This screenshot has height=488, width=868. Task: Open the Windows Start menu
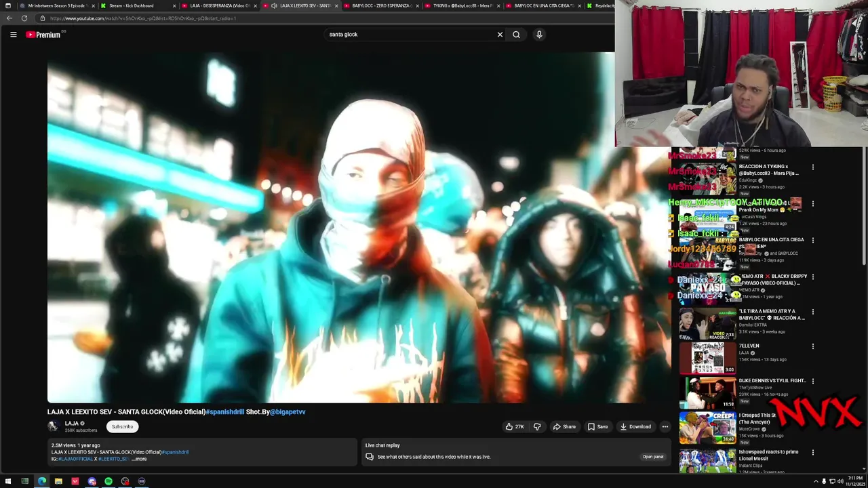click(x=8, y=481)
